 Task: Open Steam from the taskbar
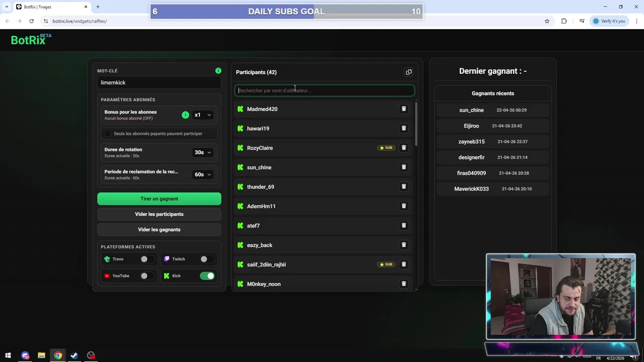point(74,355)
